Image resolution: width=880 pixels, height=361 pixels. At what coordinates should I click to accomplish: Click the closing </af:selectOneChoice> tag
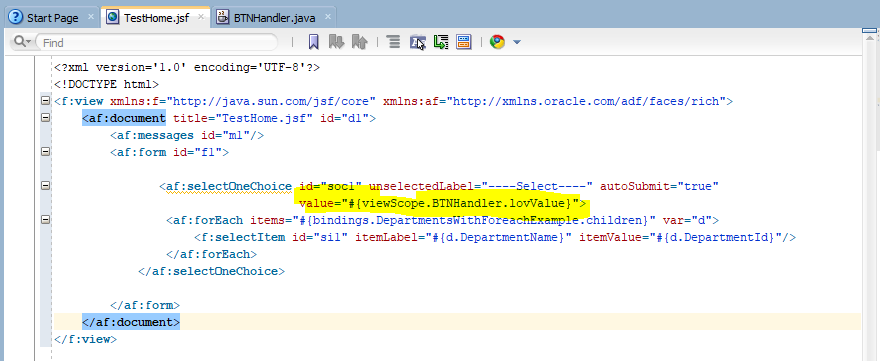[212, 271]
